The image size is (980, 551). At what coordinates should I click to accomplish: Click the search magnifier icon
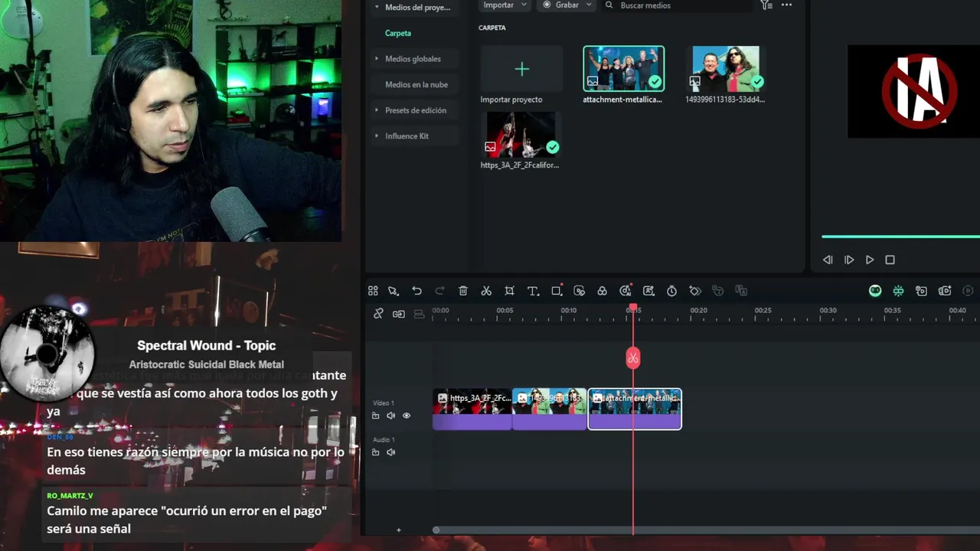[609, 5]
